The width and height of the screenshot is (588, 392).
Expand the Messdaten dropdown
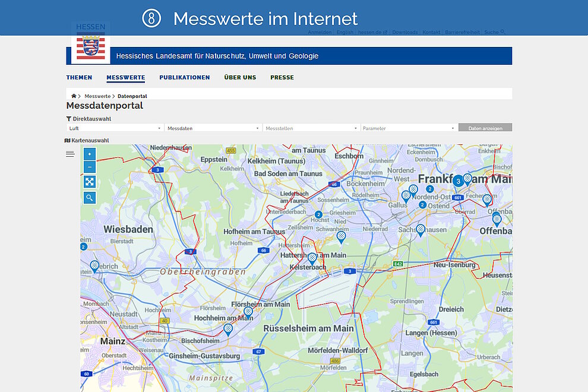[213, 128]
